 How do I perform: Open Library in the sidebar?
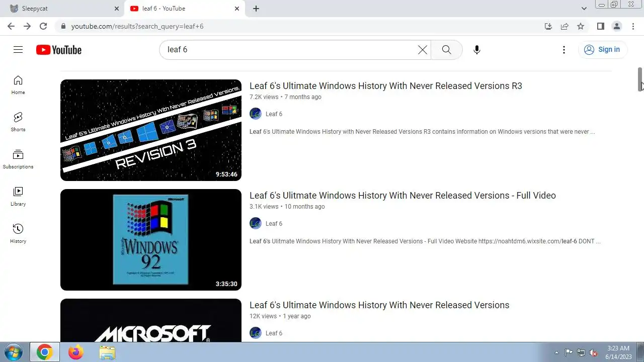tap(18, 197)
